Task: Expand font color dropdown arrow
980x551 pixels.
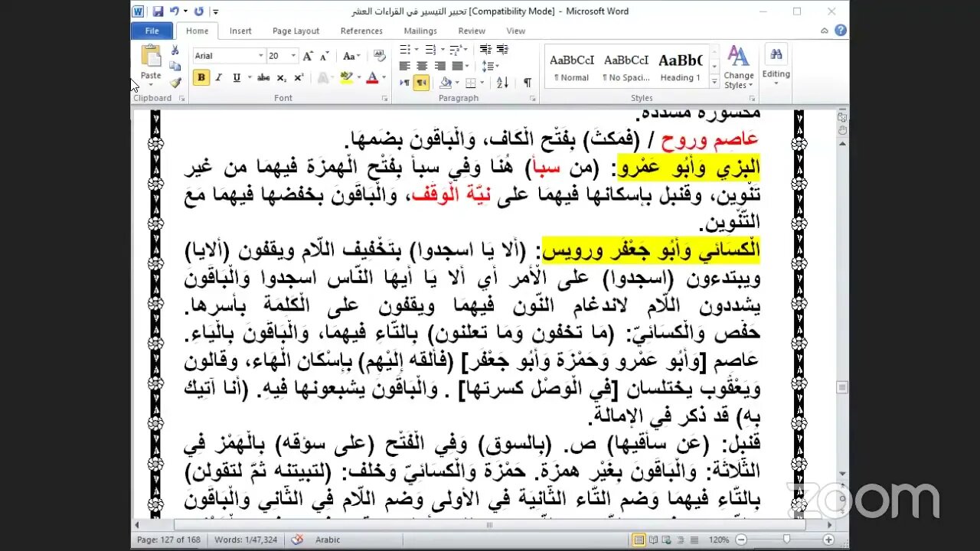Action: pyautogui.click(x=384, y=77)
